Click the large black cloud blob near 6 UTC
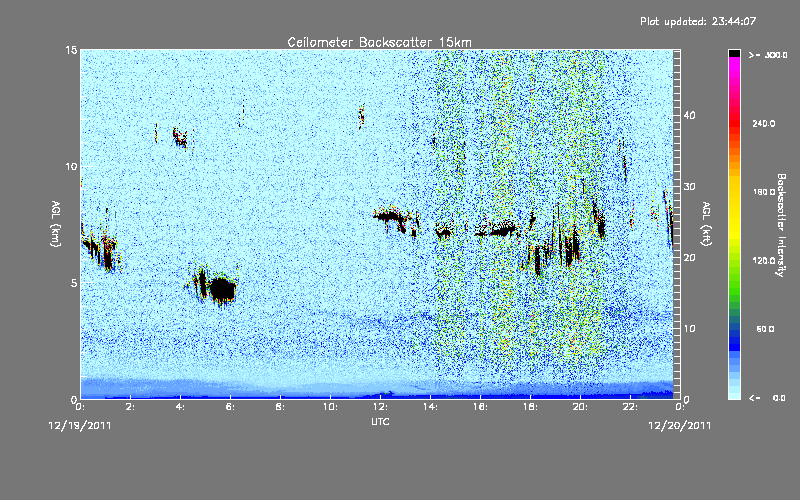Screen dimensions: 800x500 222,289
